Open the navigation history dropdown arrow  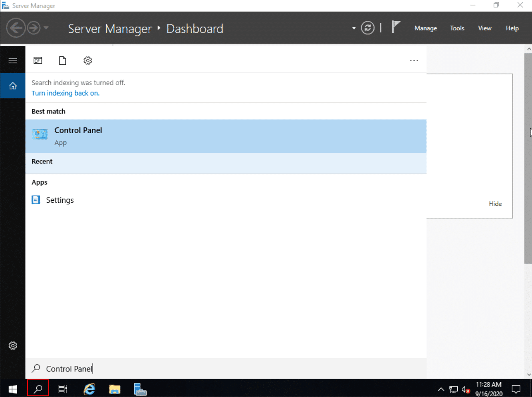tap(46, 28)
